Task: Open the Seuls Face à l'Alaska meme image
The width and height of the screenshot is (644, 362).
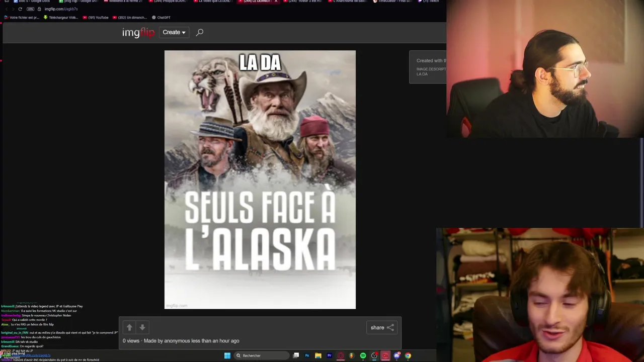Action: click(x=260, y=179)
